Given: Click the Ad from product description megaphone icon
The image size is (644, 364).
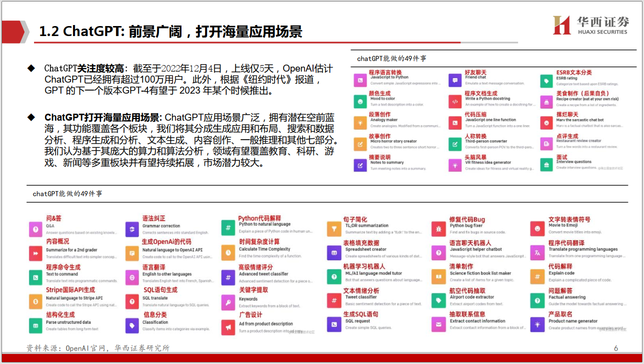Looking at the screenshot, I should click(x=228, y=327).
